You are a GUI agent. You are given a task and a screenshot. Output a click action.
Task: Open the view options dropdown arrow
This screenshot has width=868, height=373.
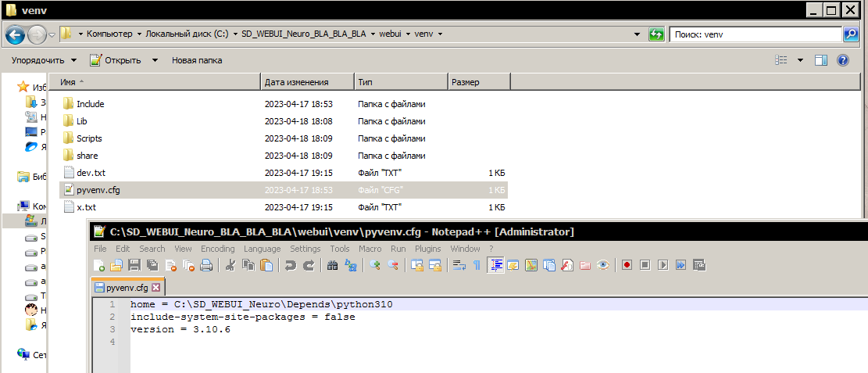800,60
